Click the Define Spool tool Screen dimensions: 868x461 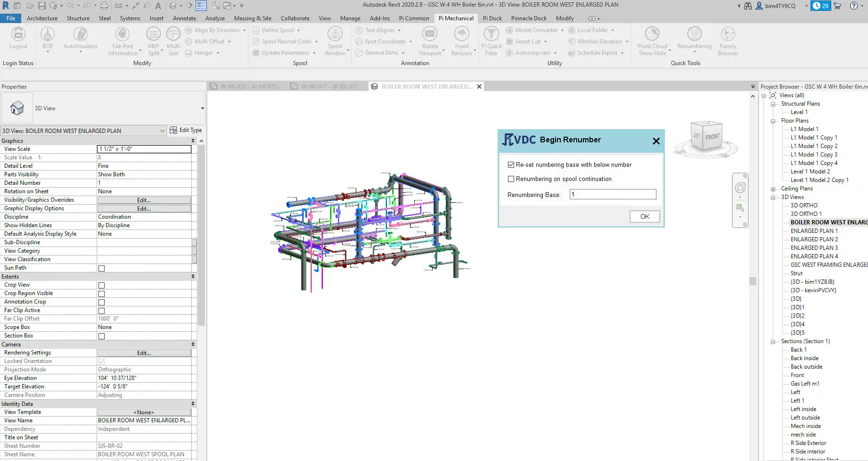click(x=277, y=30)
